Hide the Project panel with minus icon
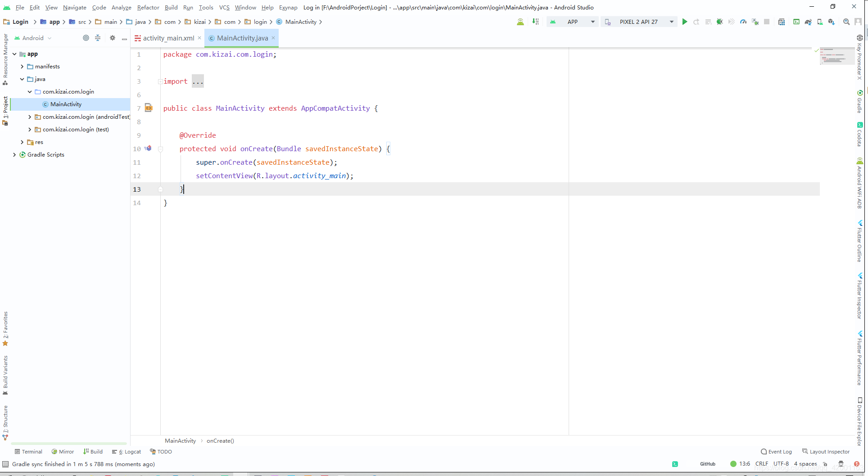Screen dimensions: 868x476 click(124, 38)
